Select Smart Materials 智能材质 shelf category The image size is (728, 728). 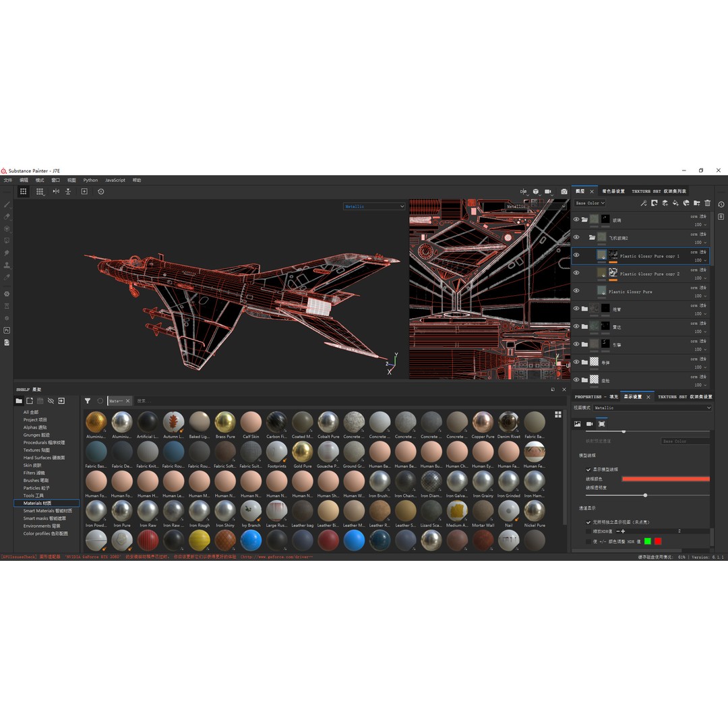pos(48,511)
